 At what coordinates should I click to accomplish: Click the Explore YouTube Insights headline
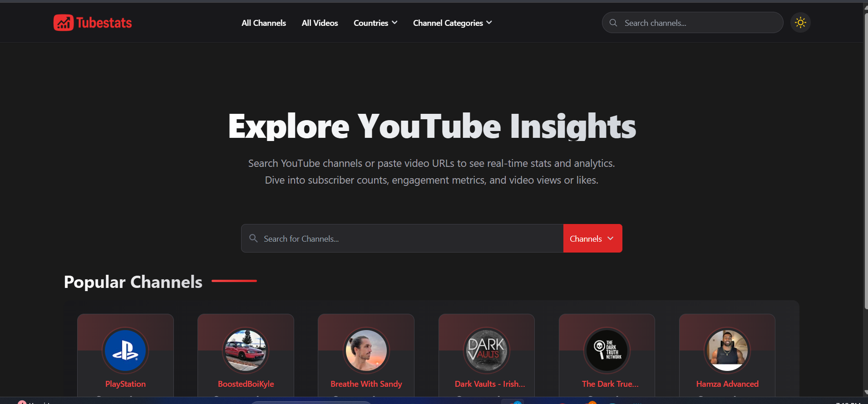click(432, 126)
